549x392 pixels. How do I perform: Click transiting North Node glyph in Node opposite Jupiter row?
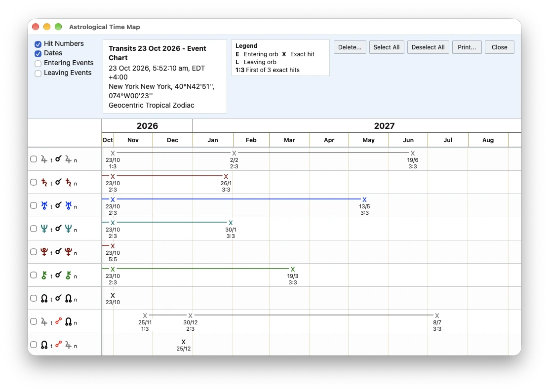point(44,345)
